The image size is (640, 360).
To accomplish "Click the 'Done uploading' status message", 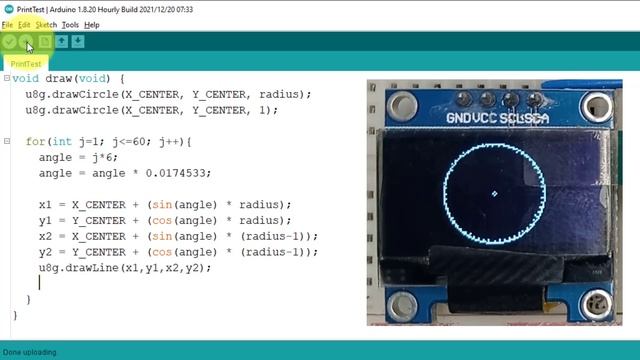I will pyautogui.click(x=29, y=352).
